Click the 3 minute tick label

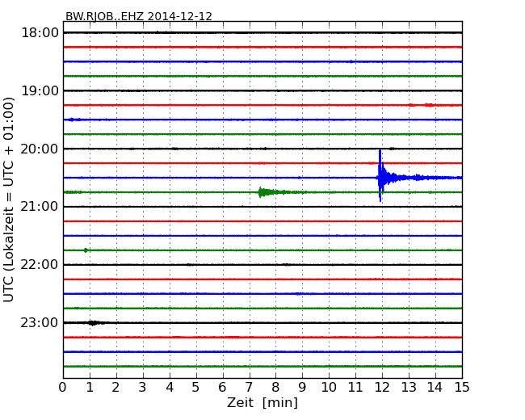click(142, 387)
